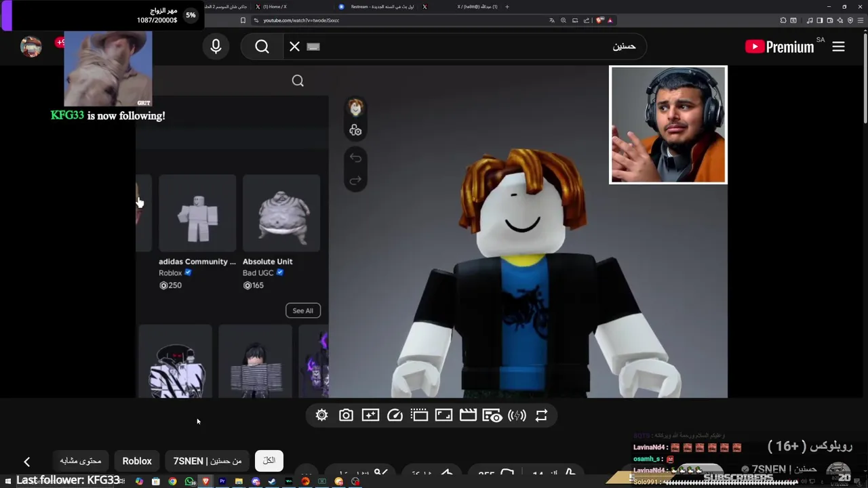Screen dimensions: 868x488
Task: Click the 250 Robux price
Action: click(x=170, y=285)
